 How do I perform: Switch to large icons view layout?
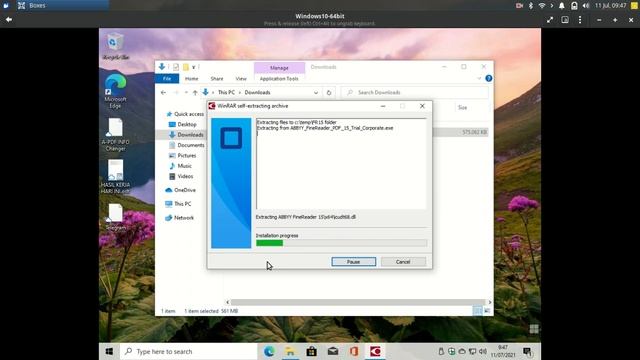(487, 311)
